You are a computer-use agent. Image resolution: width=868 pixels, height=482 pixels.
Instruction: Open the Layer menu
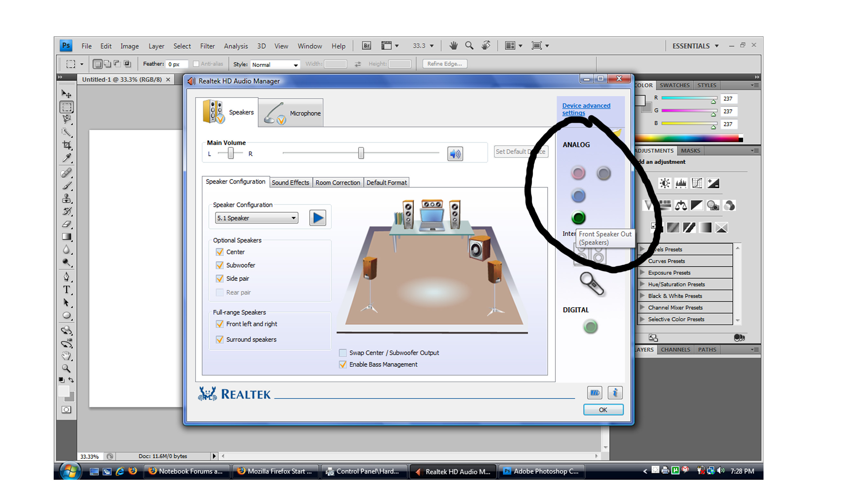coord(156,46)
